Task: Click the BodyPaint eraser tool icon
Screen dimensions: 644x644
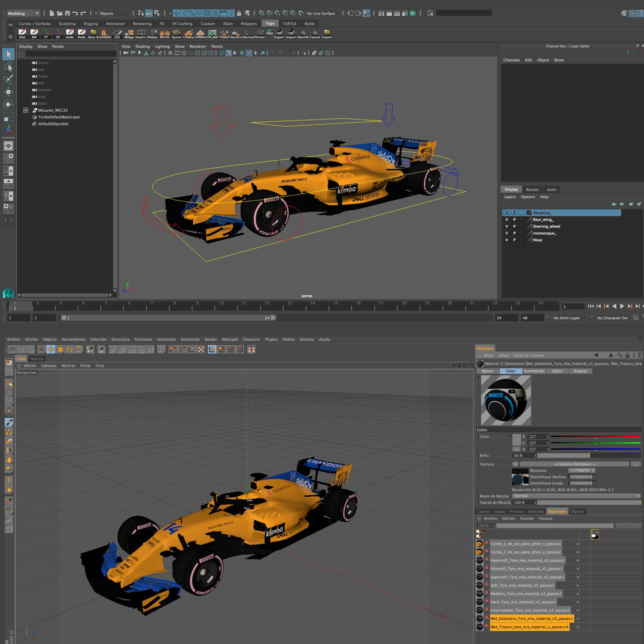Action: [9, 441]
